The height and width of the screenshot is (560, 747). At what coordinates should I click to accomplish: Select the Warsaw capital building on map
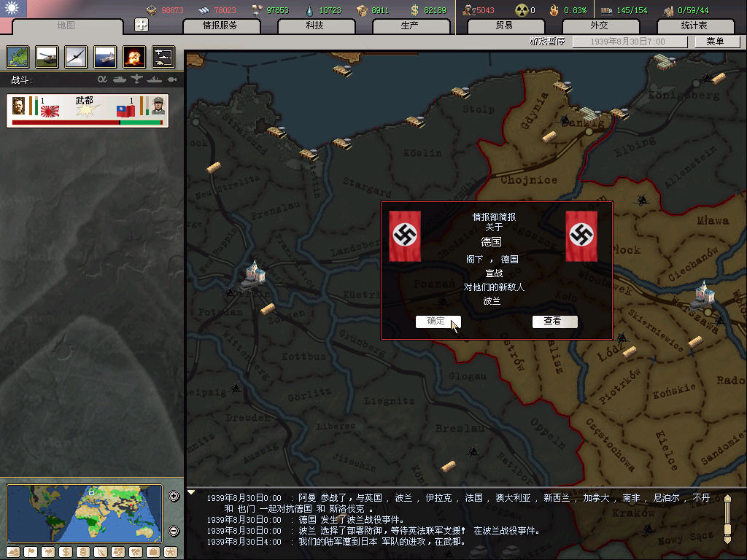pos(704,295)
